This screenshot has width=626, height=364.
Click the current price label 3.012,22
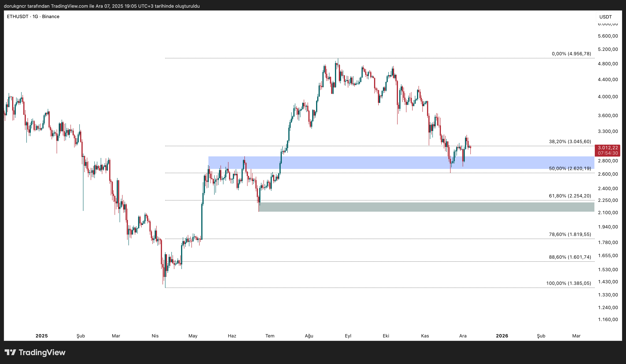[608, 148]
